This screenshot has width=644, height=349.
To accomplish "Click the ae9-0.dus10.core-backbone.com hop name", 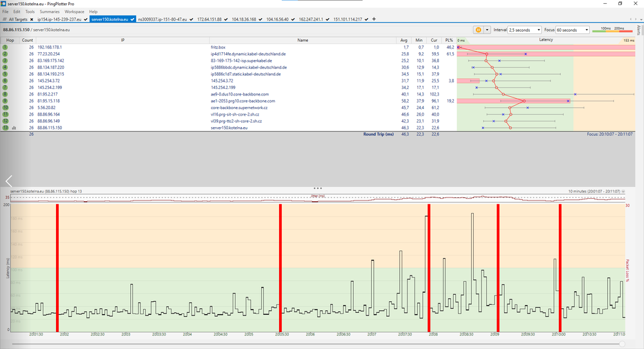I will click(239, 94).
